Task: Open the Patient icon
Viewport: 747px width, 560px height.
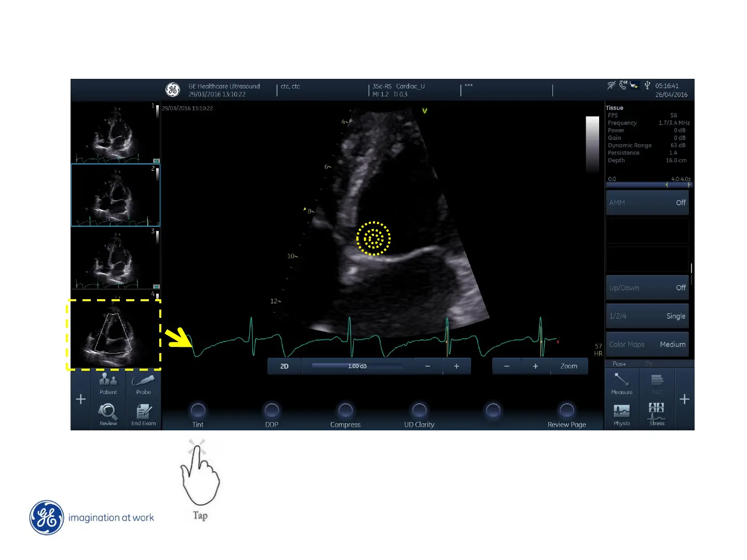Action: tap(108, 384)
